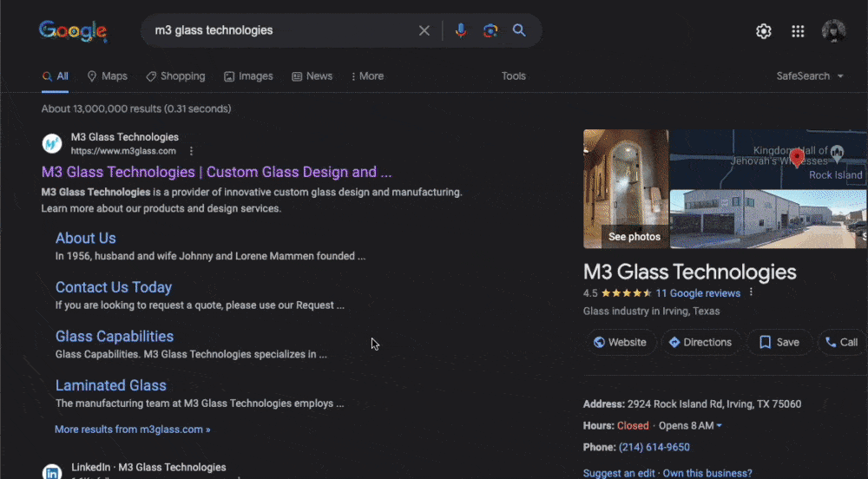The height and width of the screenshot is (479, 868).
Task: Open the building exterior street photo
Action: click(x=768, y=220)
